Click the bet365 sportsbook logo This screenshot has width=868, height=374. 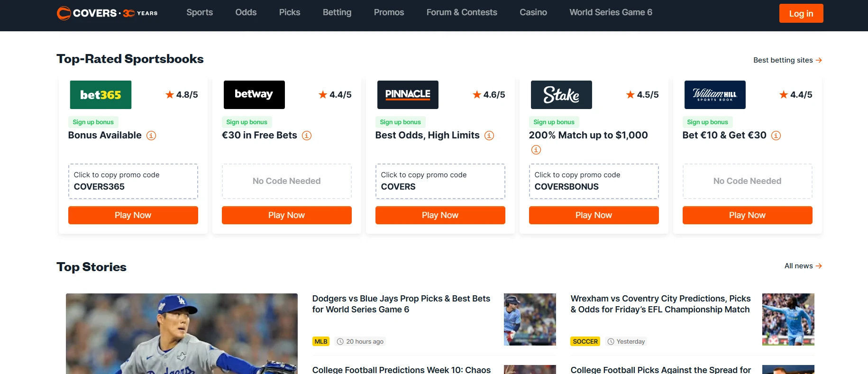[101, 95]
